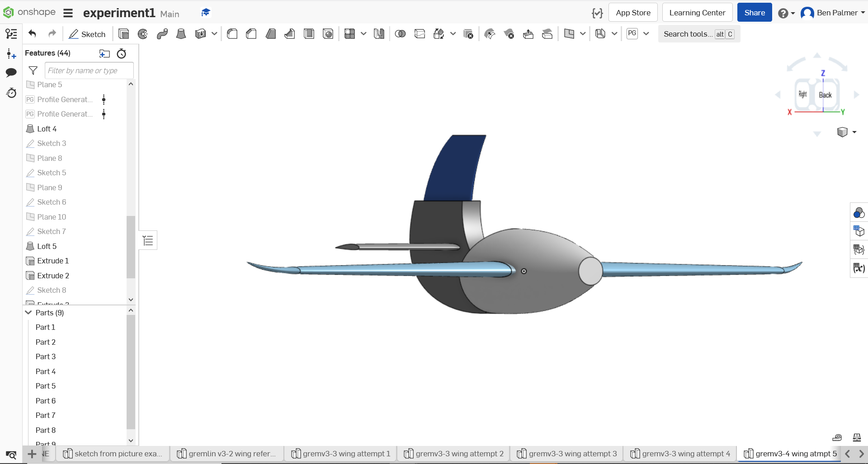The width and height of the screenshot is (868, 464).
Task: Select the Thicken tool
Action: pyautogui.click(x=200, y=34)
